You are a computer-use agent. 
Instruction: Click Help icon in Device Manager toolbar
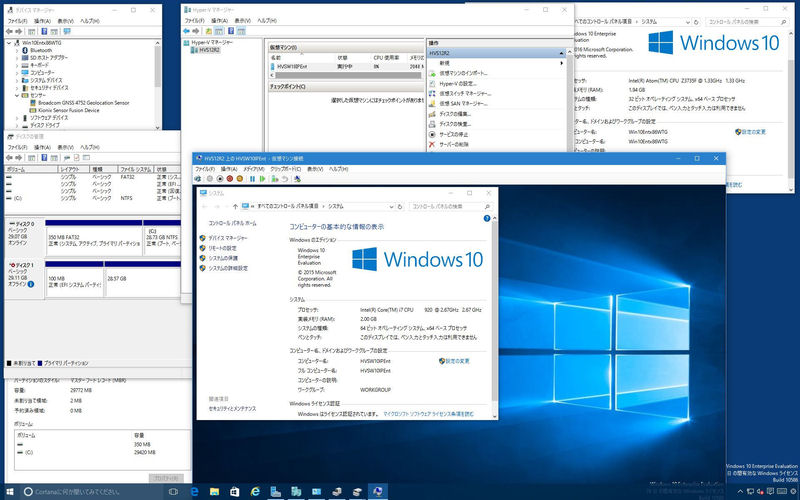[x=44, y=32]
